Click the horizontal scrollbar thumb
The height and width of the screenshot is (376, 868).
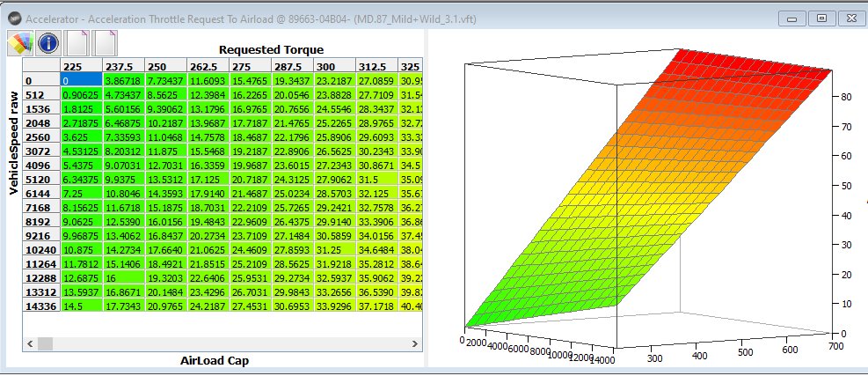pos(45,343)
